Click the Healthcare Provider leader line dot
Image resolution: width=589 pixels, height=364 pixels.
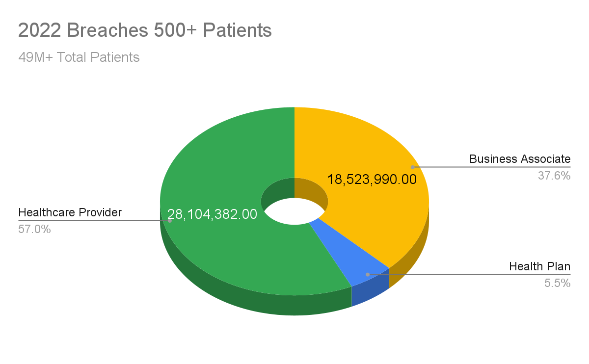170,221
